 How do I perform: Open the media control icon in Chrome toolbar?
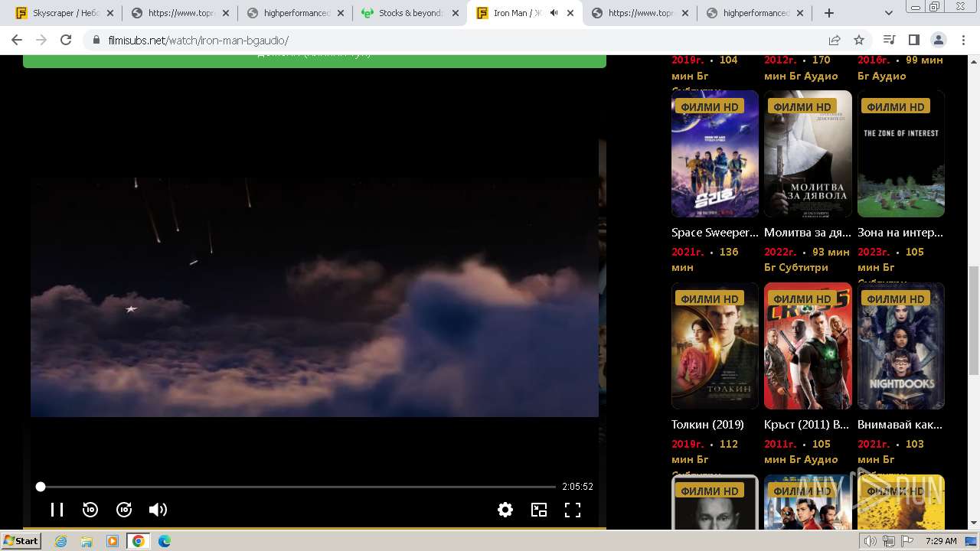point(889,40)
